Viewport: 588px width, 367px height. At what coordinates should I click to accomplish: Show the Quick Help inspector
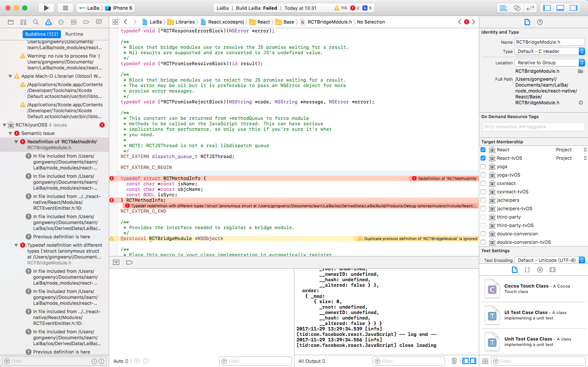click(x=540, y=22)
